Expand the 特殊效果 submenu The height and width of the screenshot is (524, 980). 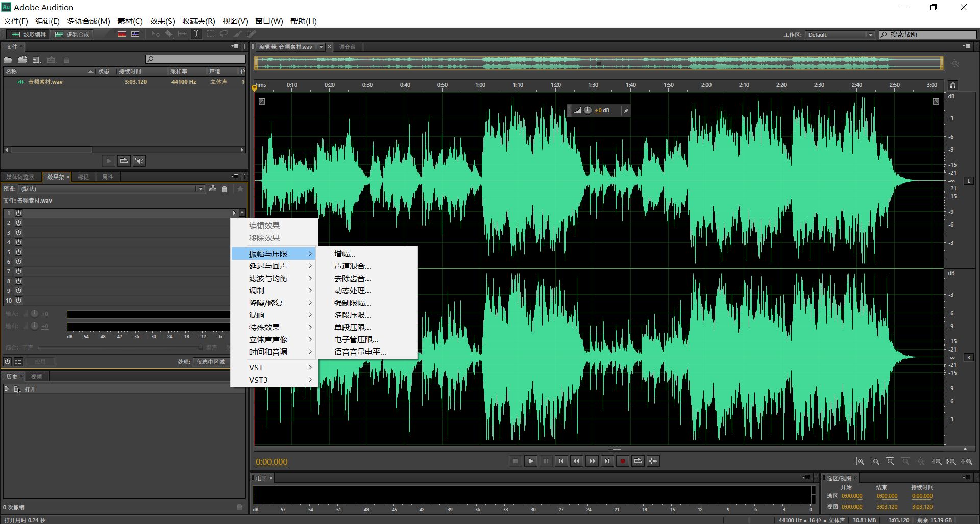(274, 327)
